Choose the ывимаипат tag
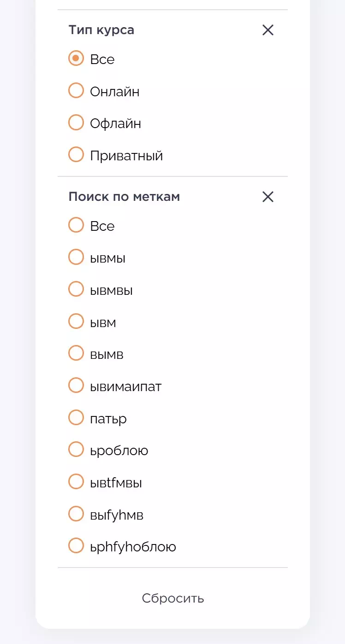345x644 pixels. click(x=76, y=386)
